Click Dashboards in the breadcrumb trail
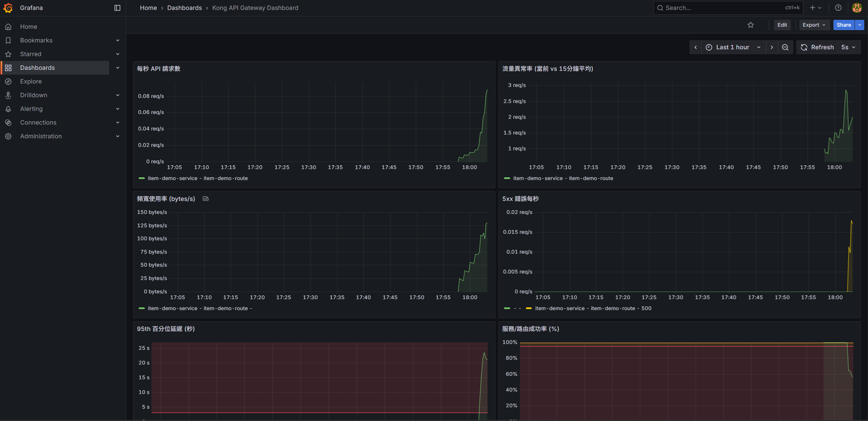Image resolution: width=868 pixels, height=421 pixels. click(x=184, y=8)
